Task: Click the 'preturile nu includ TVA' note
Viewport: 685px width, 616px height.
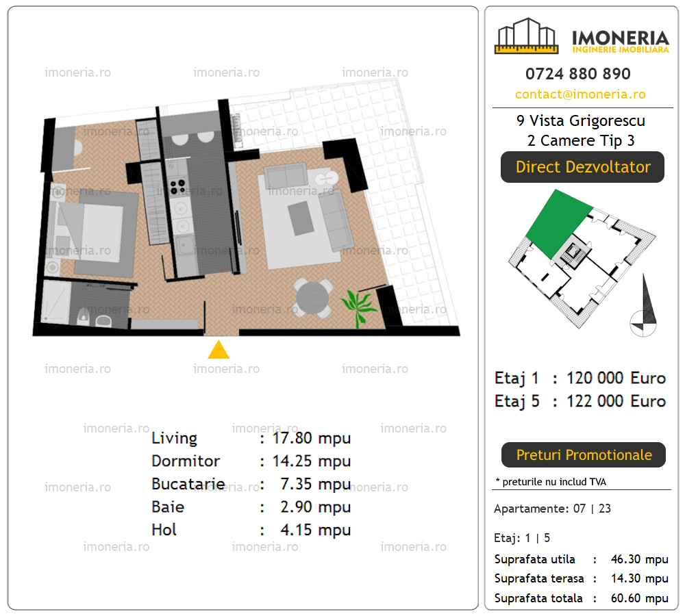Action: [551, 482]
